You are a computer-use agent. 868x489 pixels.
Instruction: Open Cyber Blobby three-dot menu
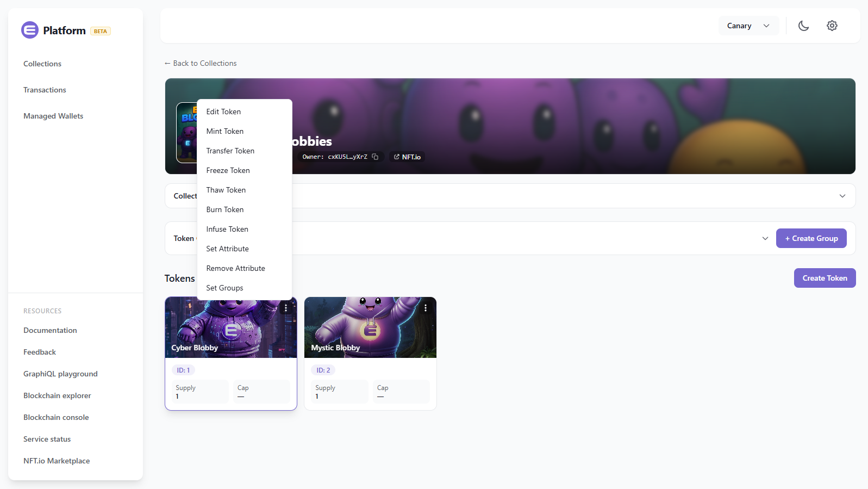[286, 308]
